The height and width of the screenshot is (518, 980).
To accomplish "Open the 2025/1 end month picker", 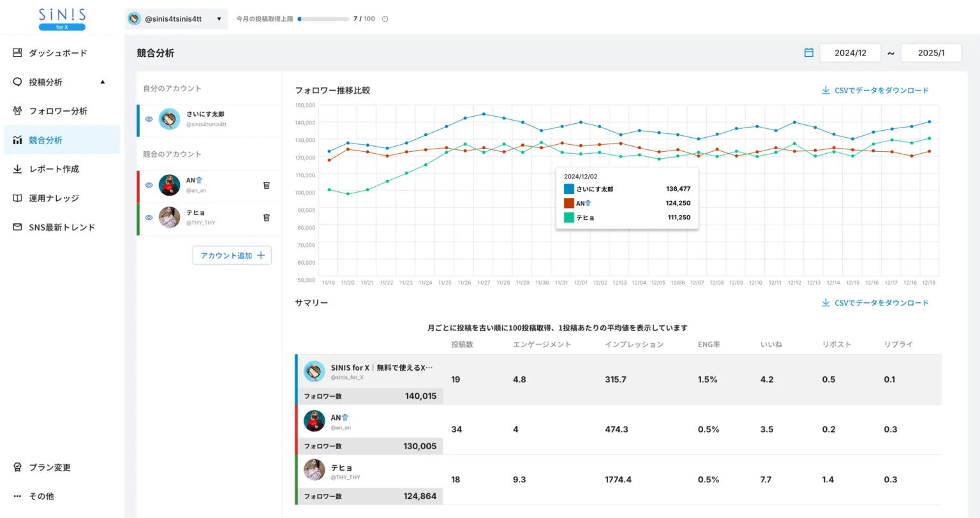I will pos(931,53).
